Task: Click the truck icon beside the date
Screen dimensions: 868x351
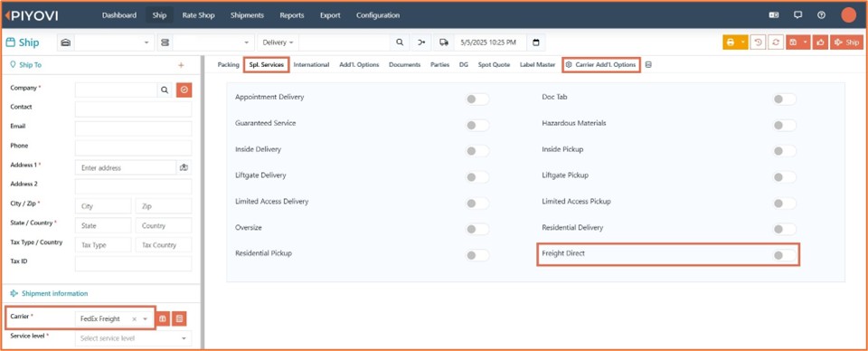Action: [444, 43]
